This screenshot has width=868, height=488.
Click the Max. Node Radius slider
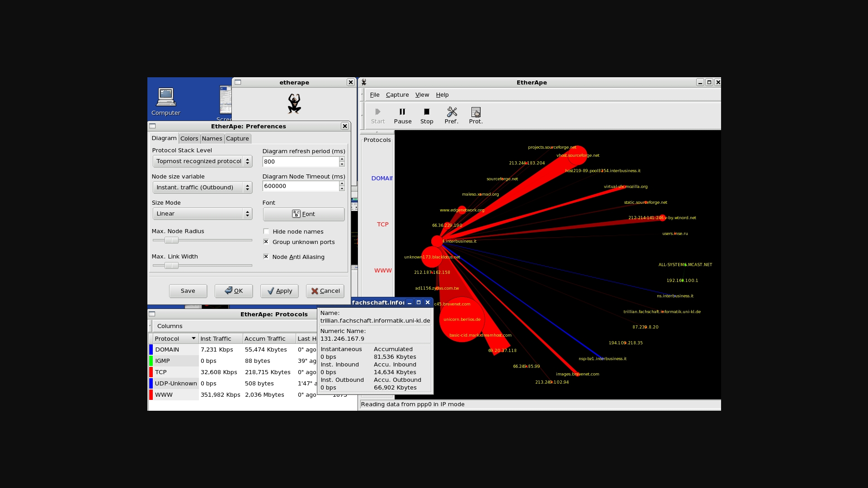point(171,240)
